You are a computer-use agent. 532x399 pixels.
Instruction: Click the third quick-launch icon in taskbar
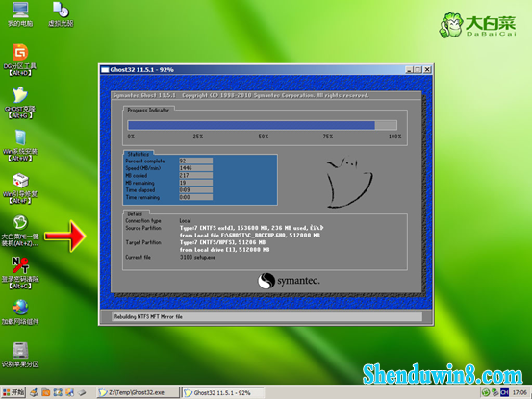[x=58, y=392]
